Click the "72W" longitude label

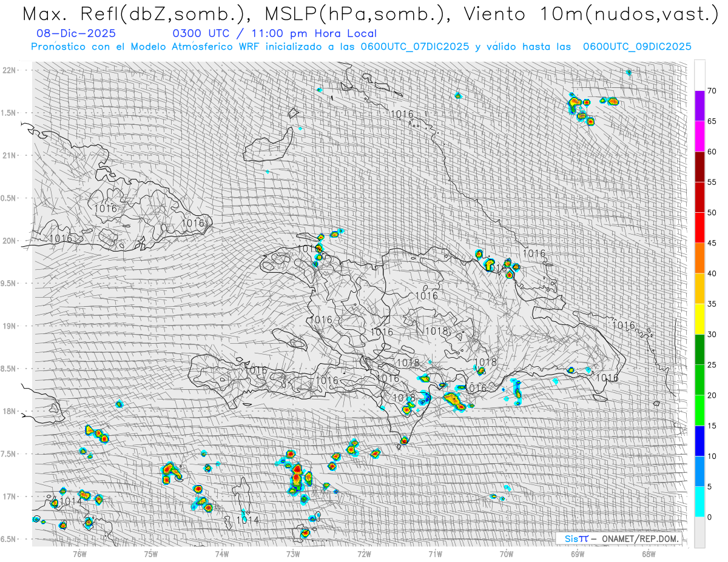tap(364, 554)
